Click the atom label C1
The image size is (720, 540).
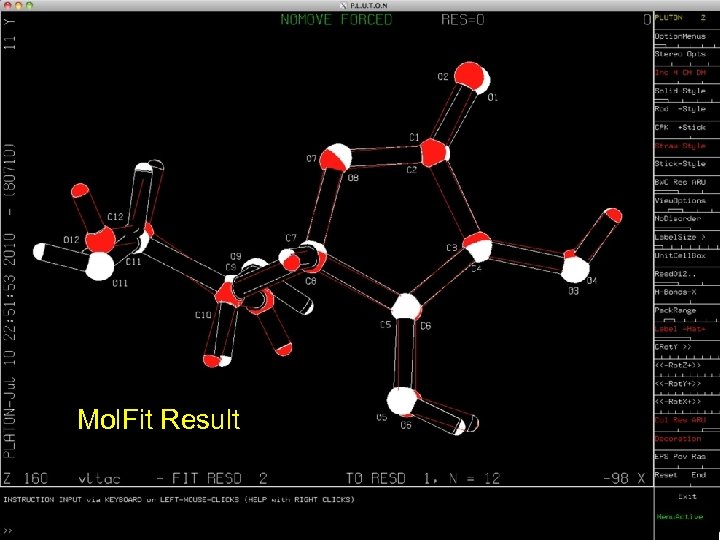coord(414,137)
